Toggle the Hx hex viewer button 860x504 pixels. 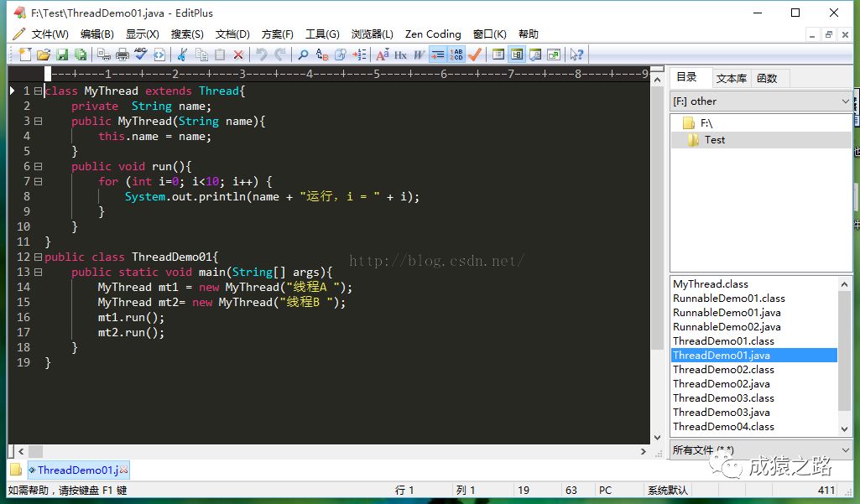pos(400,55)
